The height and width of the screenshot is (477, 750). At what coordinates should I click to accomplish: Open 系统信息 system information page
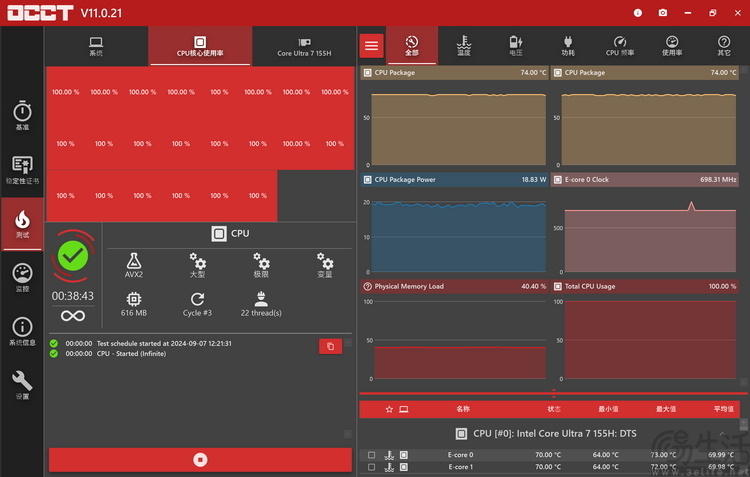click(x=22, y=331)
